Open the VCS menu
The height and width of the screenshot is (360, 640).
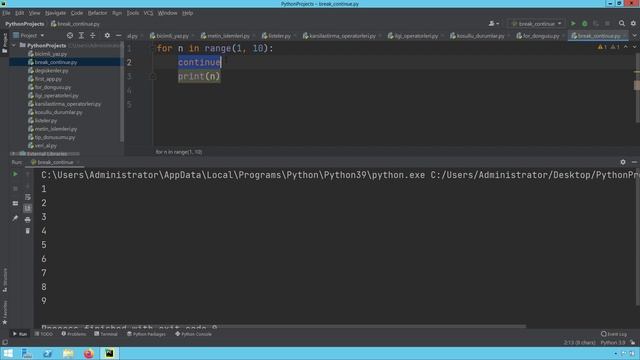(x=148, y=13)
